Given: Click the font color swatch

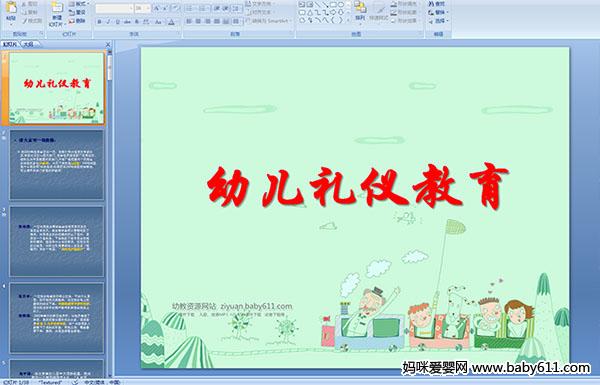Looking at the screenshot, I should tap(171, 22).
